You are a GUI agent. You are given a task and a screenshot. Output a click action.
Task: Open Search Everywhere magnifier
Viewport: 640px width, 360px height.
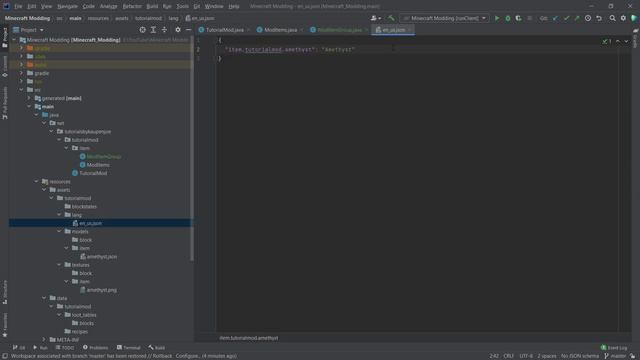(612, 18)
